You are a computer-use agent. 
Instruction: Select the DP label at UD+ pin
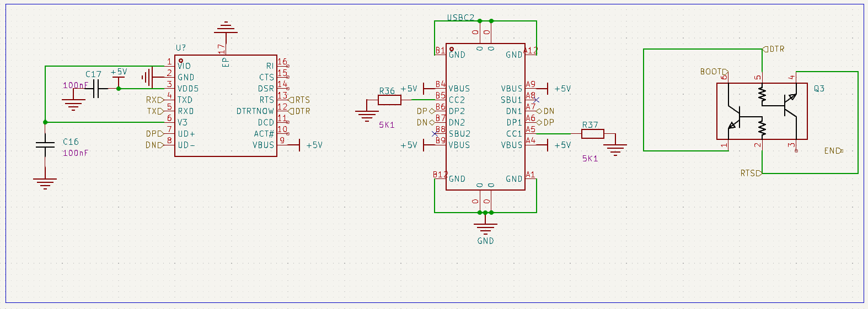pyautogui.click(x=154, y=134)
